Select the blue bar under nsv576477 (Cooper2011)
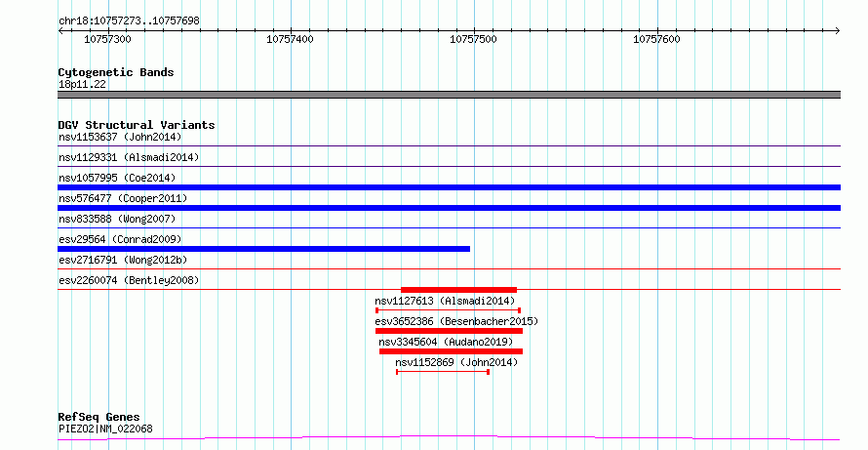 [449, 208]
